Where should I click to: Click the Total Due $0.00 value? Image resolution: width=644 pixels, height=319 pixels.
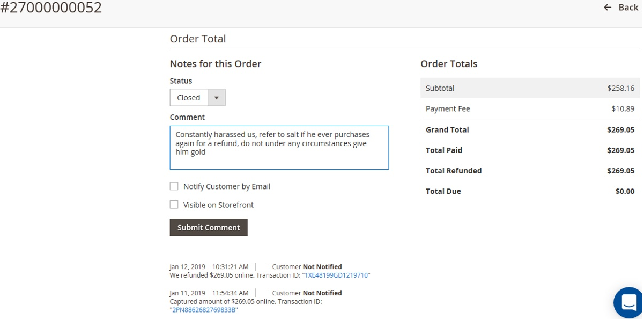coord(625,191)
